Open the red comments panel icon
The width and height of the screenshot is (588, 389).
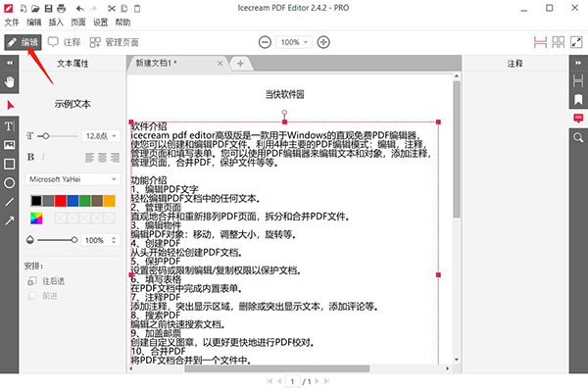(578, 119)
